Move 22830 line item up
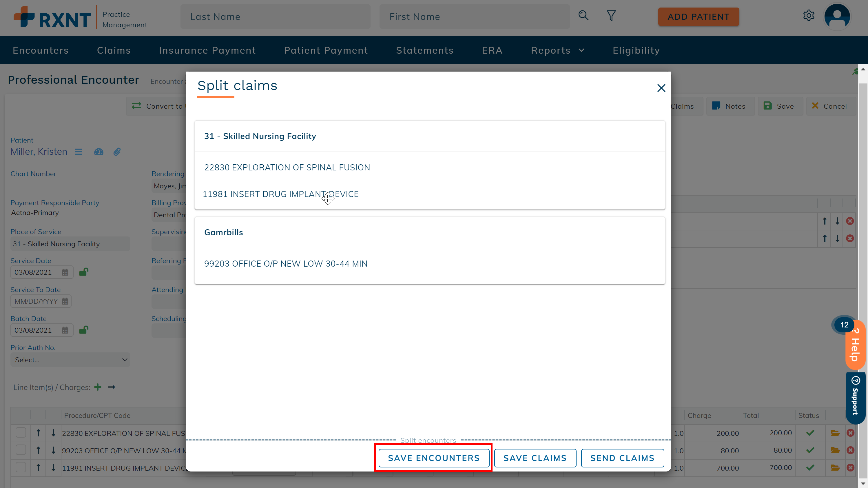This screenshot has height=488, width=868. pyautogui.click(x=39, y=433)
